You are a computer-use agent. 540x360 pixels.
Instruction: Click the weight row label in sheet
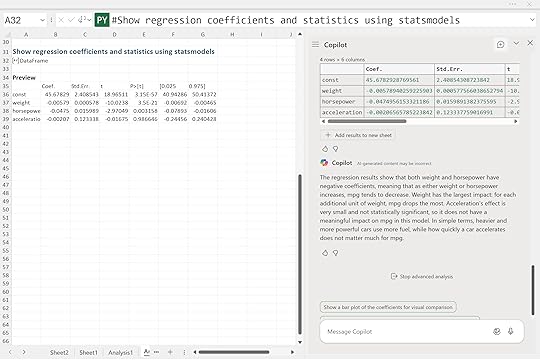pos(21,103)
